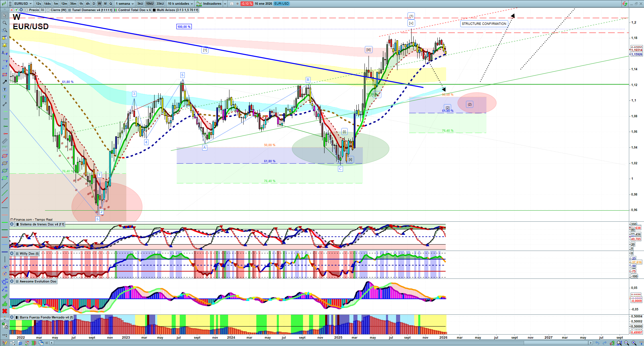Select the arrow cursor tool
This screenshot has width=644, height=346.
[x=5, y=15]
